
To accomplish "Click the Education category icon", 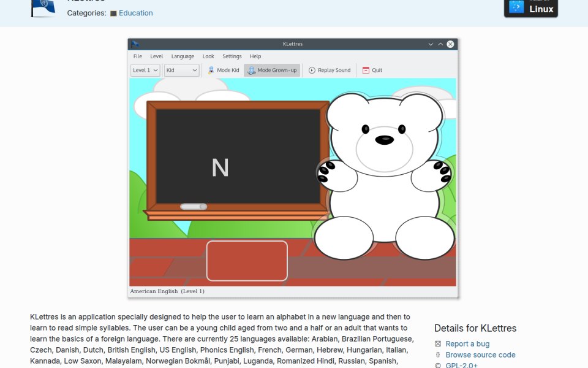I will [x=113, y=13].
